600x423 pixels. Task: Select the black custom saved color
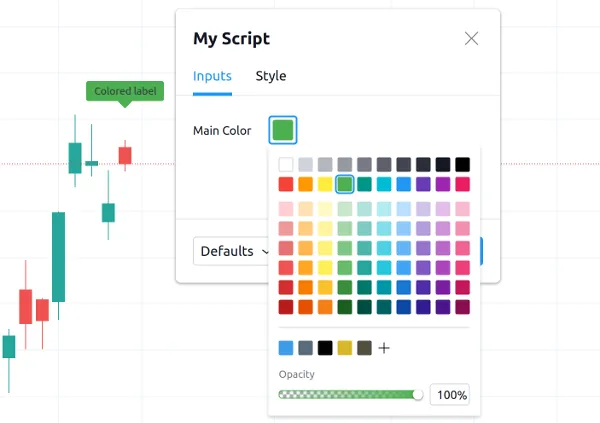point(325,348)
